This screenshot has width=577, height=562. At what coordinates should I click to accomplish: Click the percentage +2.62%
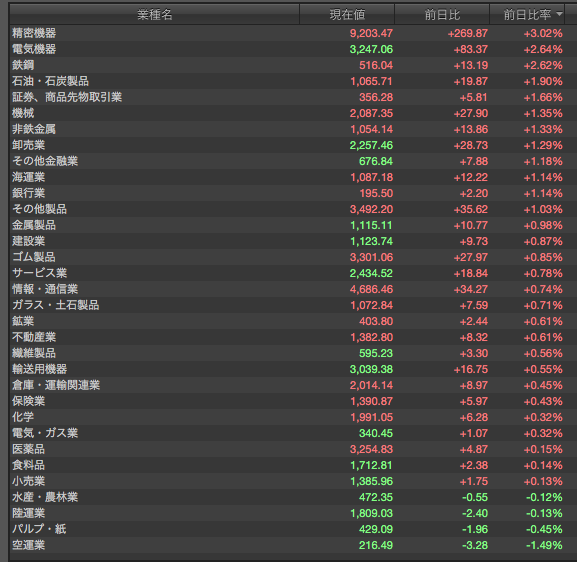tap(543, 66)
